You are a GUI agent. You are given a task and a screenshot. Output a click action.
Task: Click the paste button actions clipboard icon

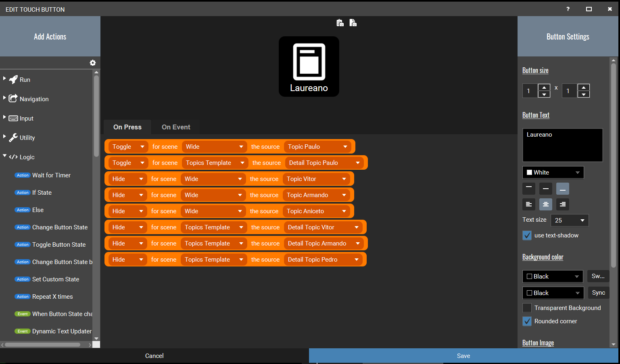click(x=340, y=23)
